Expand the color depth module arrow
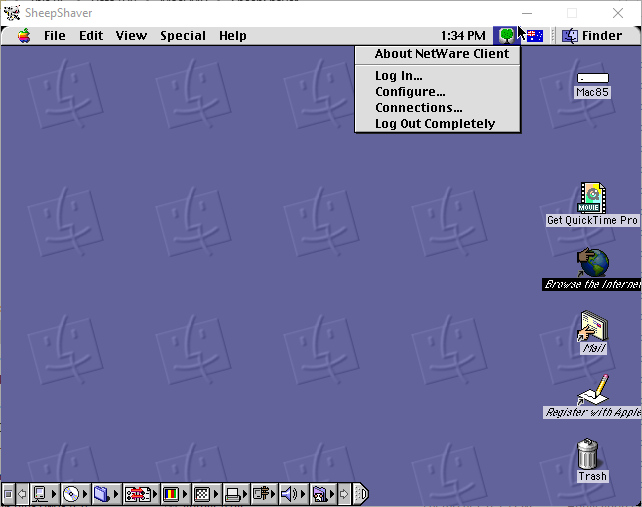This screenshot has width=642, height=507. click(x=185, y=494)
